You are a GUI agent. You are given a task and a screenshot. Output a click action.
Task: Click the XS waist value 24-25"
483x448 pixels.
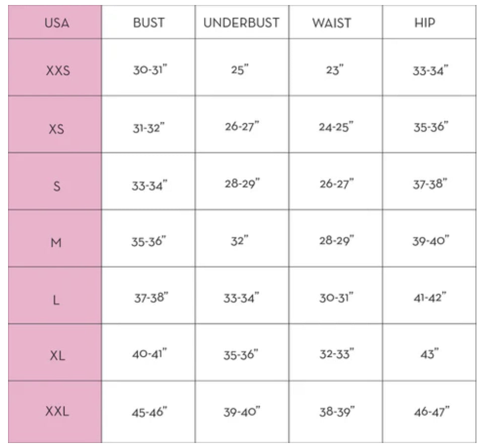click(x=336, y=127)
